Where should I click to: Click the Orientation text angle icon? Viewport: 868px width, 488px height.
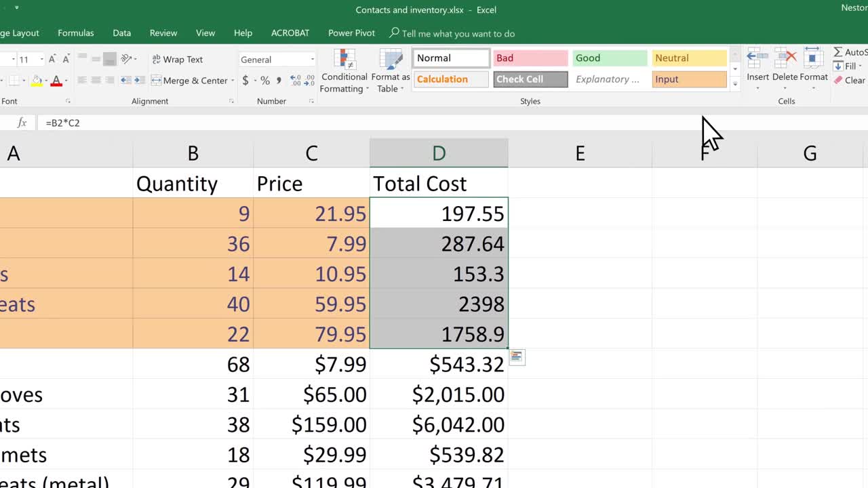click(127, 60)
